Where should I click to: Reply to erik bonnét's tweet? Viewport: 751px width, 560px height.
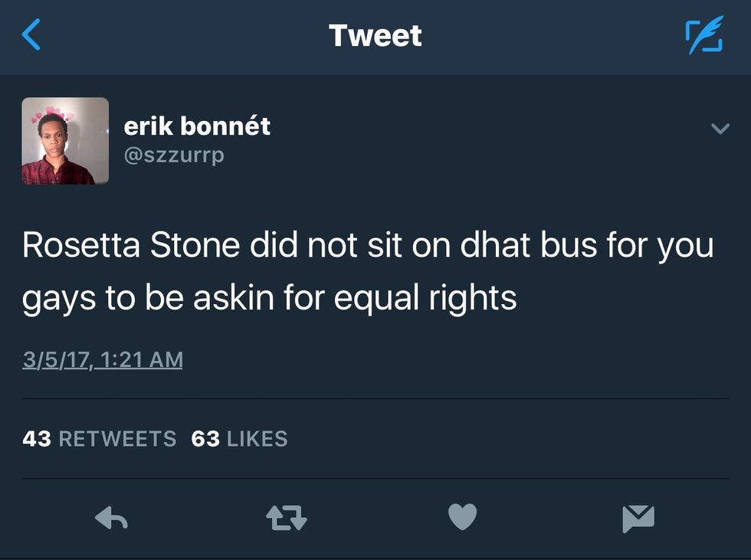click(111, 519)
